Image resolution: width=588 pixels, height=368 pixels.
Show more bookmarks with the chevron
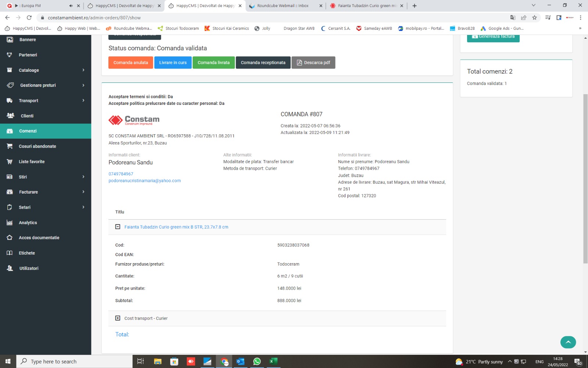(580, 28)
